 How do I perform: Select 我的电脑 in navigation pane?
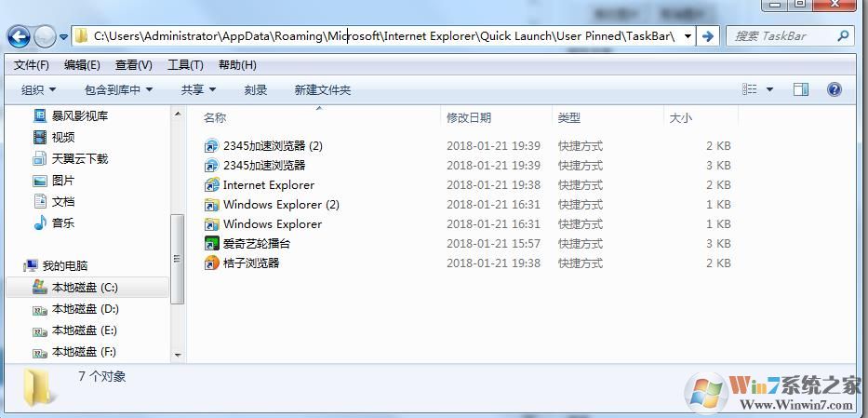[65, 265]
